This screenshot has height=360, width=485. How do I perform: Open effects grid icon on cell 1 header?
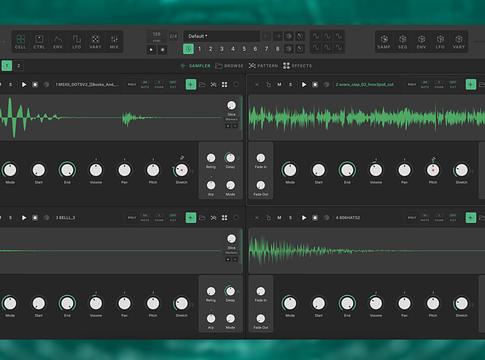click(225, 85)
